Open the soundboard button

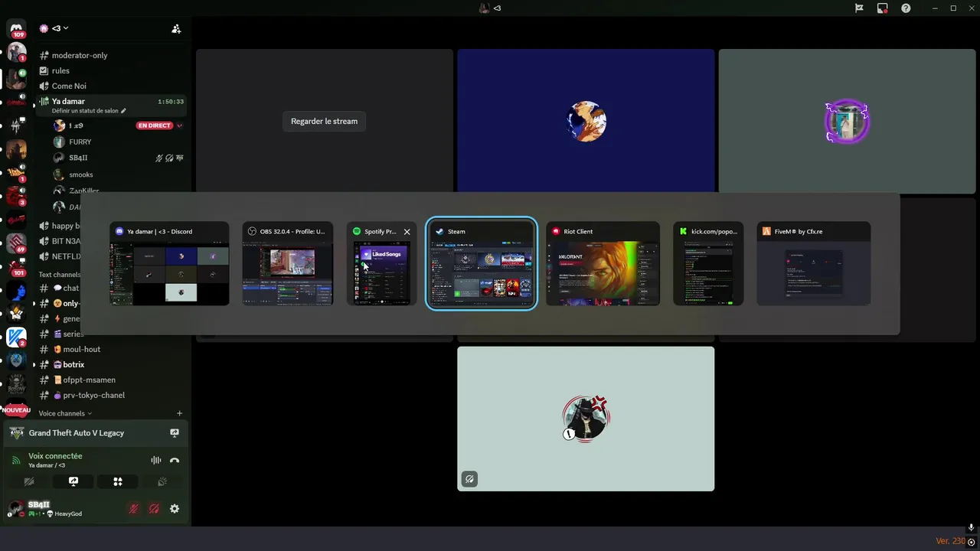click(162, 482)
